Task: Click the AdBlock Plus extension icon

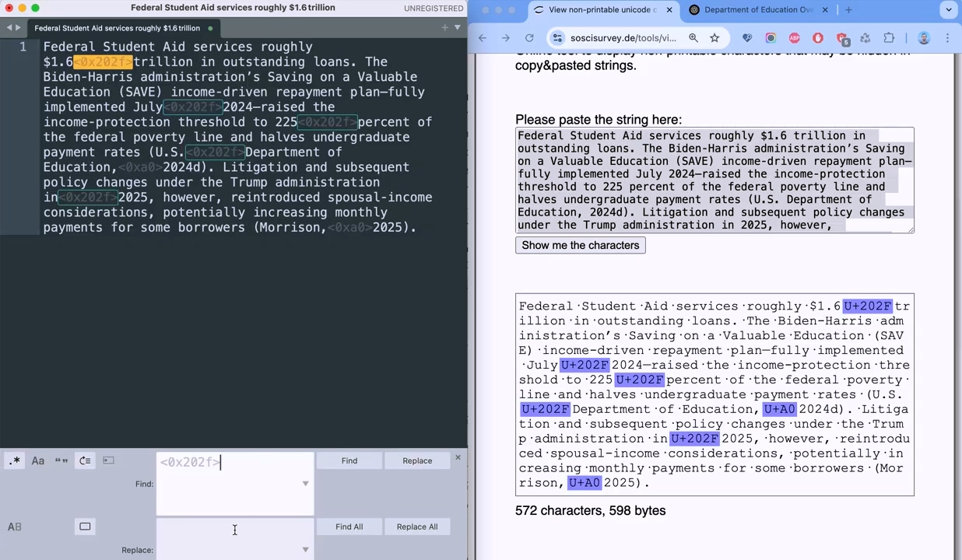Action: coord(794,37)
